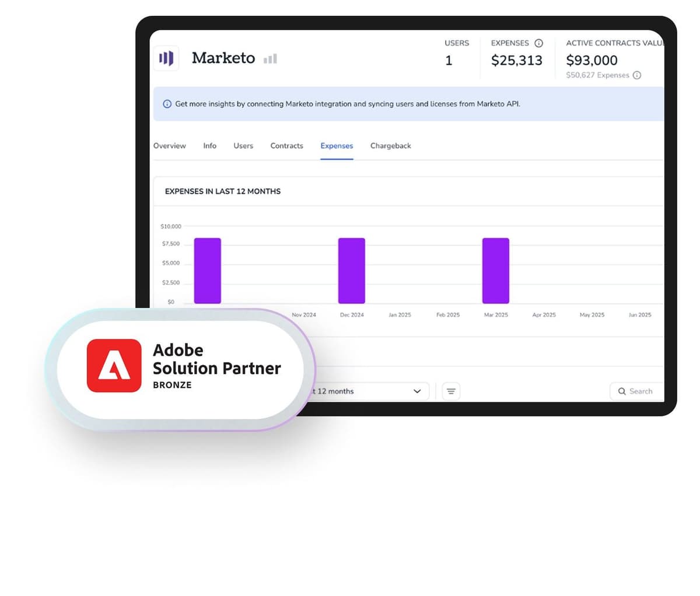Click the Marketo title text
The width and height of the screenshot is (700, 596).
point(223,58)
